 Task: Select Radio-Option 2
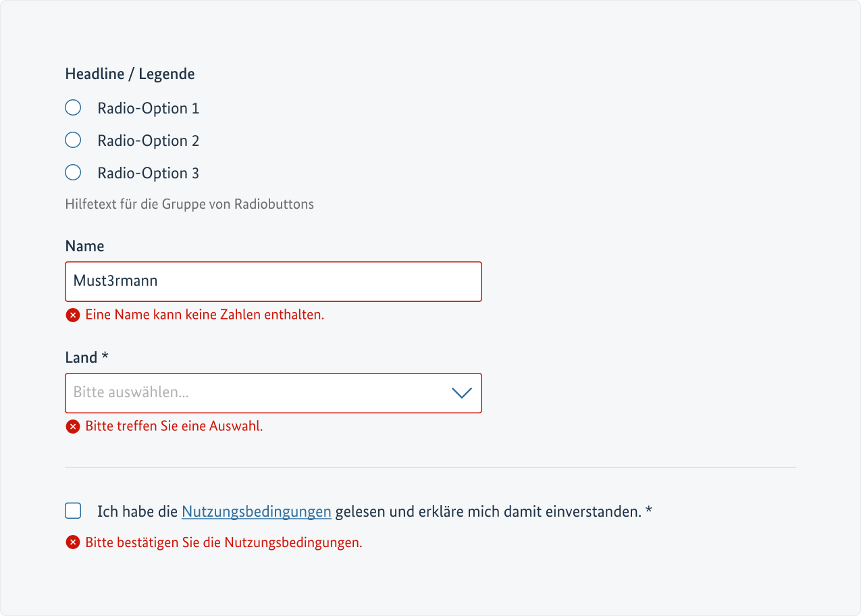tap(72, 140)
